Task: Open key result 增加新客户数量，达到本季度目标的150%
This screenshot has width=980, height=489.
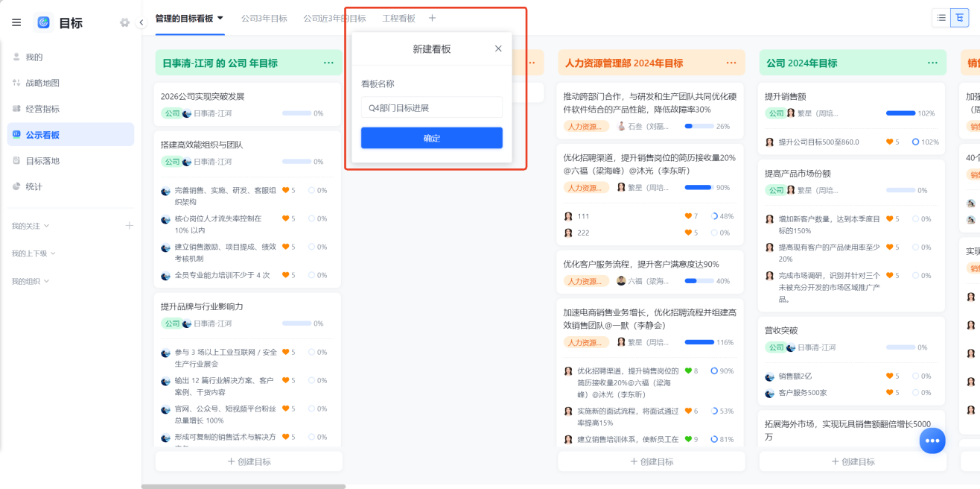Action: [829, 225]
